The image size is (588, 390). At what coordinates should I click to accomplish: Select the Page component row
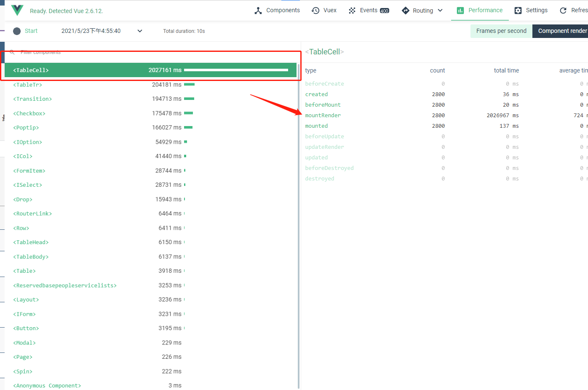click(x=150, y=357)
